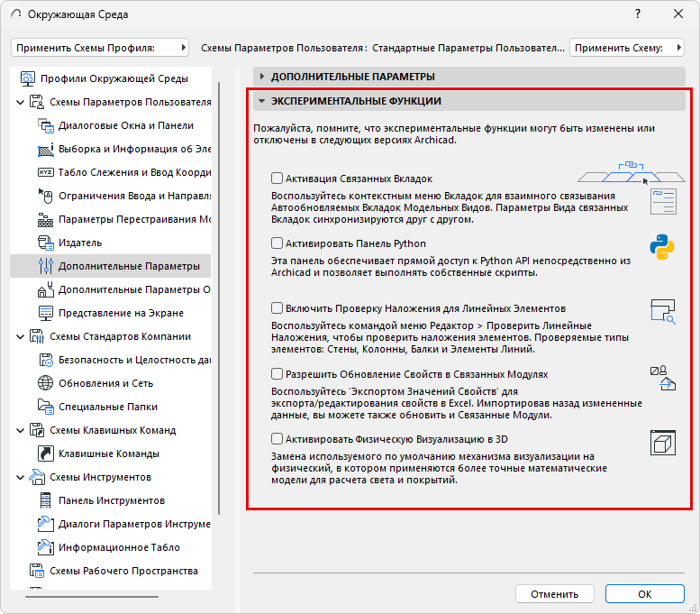Check Активировать Панель Python option
The image size is (700, 614).
[x=277, y=243]
